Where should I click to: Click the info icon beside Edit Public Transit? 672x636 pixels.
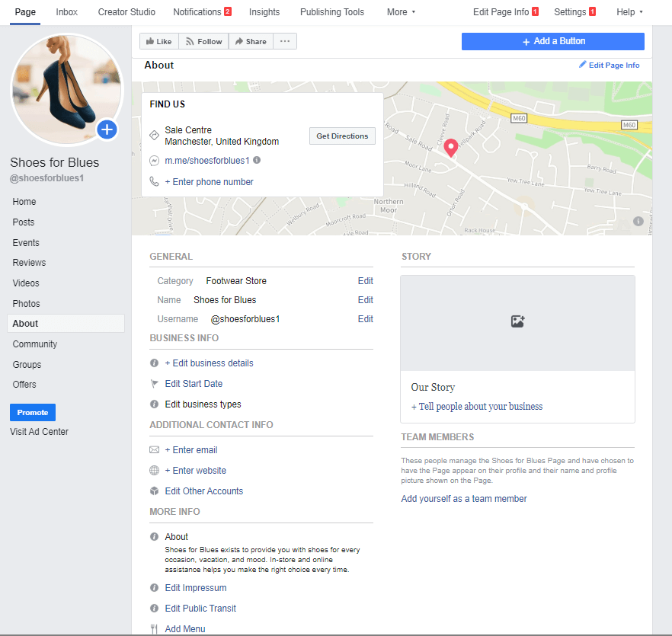154,608
